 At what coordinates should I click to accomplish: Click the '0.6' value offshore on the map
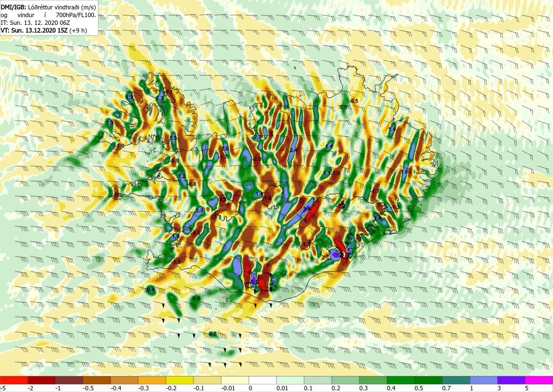point(196,298)
